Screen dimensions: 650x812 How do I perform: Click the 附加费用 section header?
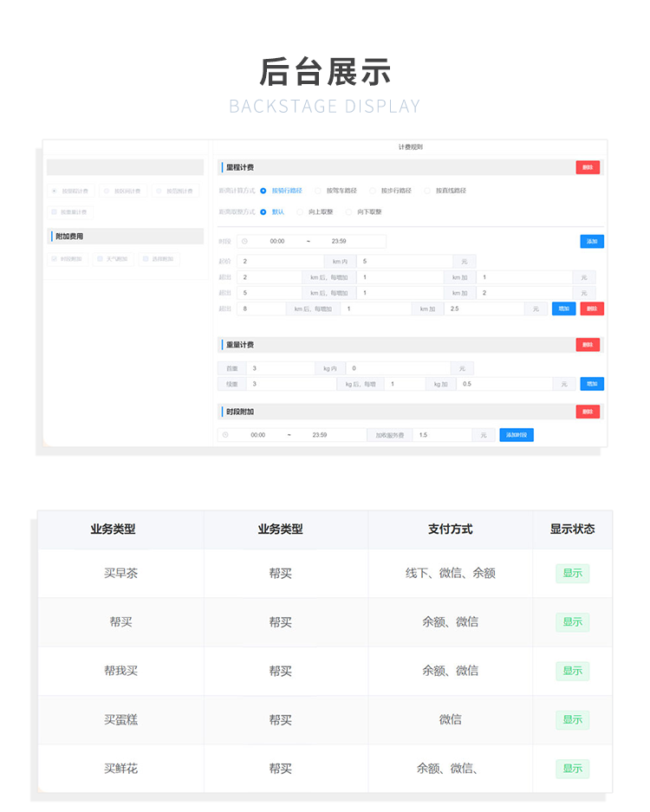[x=126, y=236]
